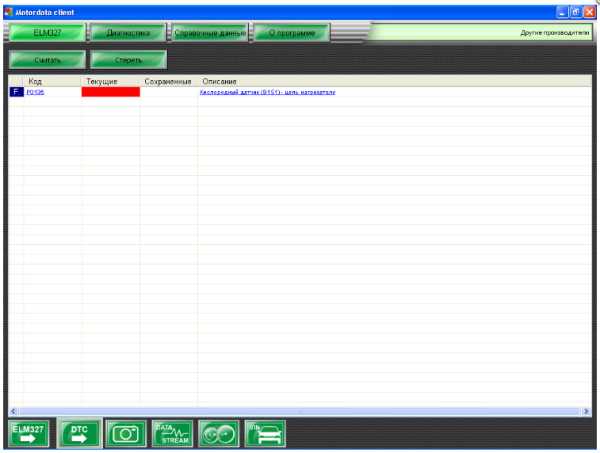This screenshot has width=600, height=453.
Task: Open the ELM327 top tab
Action: [47, 33]
